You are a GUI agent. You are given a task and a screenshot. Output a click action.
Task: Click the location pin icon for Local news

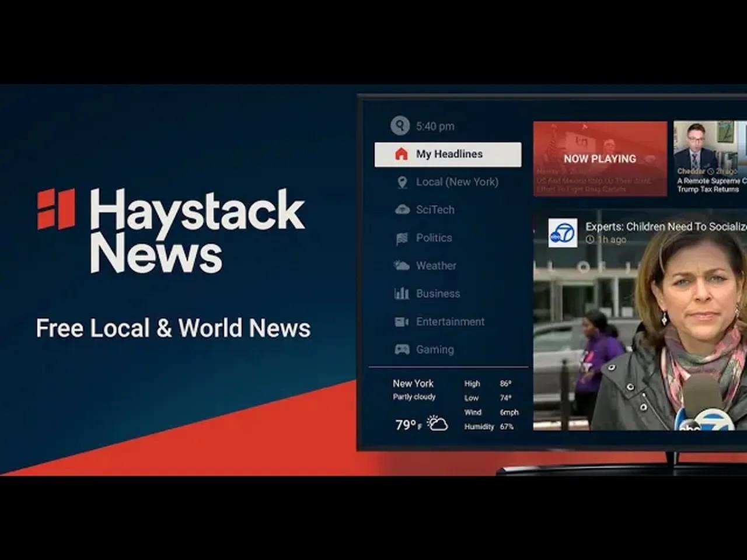(x=402, y=181)
